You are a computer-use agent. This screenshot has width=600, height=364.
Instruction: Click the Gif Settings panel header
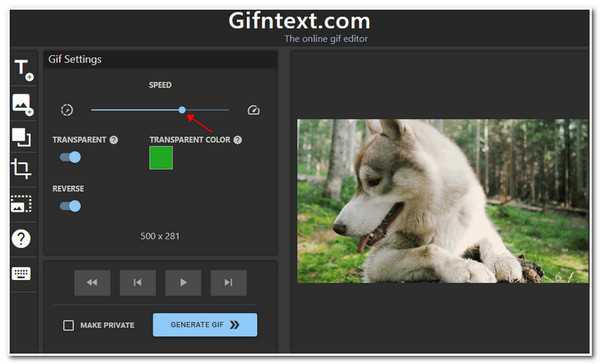coord(161,60)
